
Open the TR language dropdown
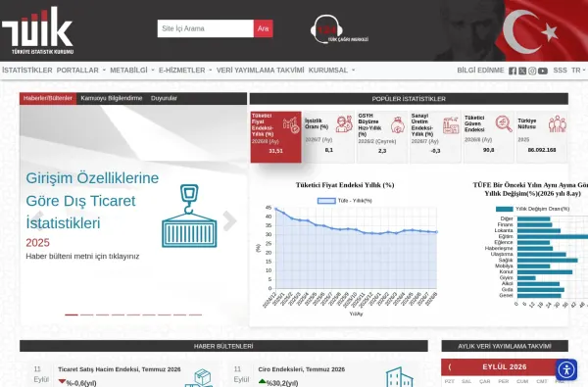tap(578, 71)
